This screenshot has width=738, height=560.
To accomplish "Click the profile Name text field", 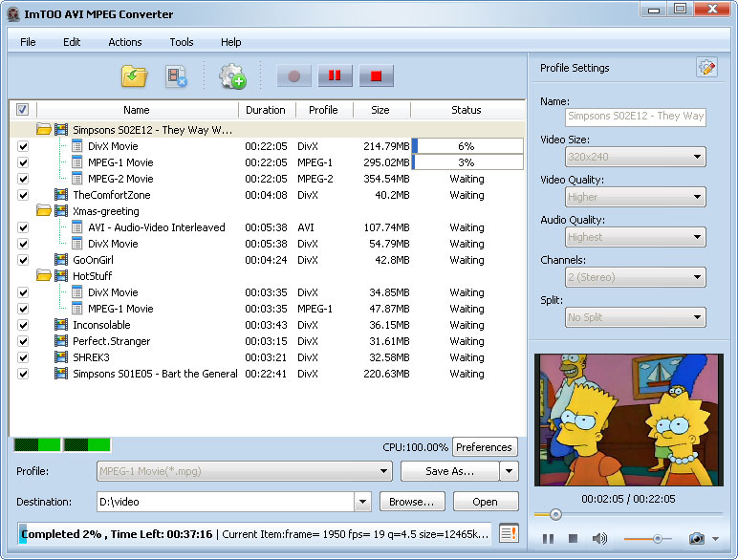I will (635, 117).
